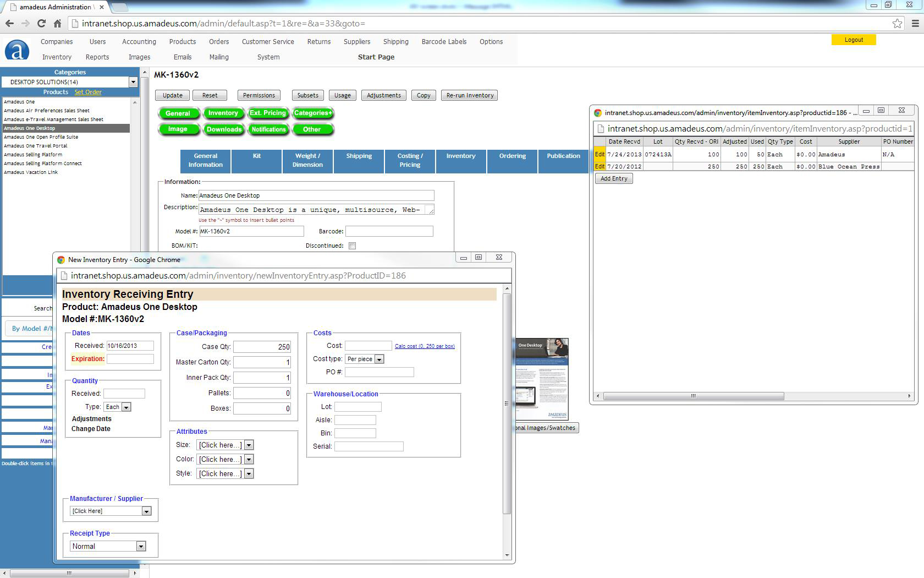Screen dimensions: 924x578
Task: Open the Products menu
Action: click(x=183, y=41)
